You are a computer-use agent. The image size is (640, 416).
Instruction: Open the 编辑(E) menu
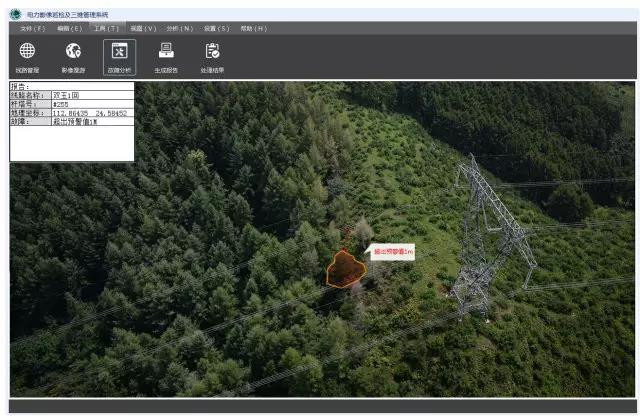point(69,28)
